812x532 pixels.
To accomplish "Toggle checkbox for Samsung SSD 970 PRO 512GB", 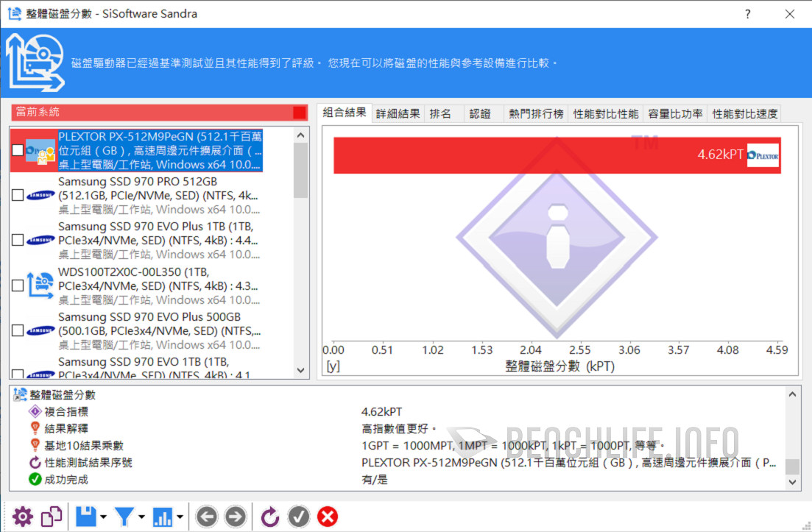I will point(18,195).
